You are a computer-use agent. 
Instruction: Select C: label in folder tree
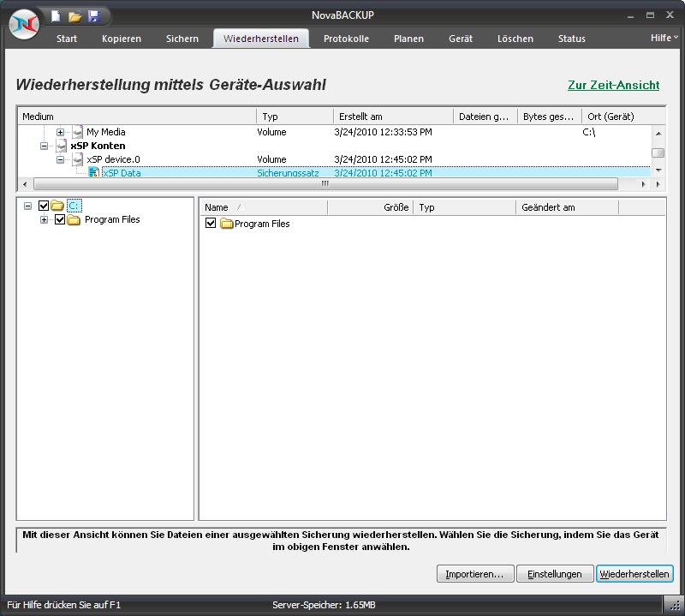pyautogui.click(x=74, y=206)
